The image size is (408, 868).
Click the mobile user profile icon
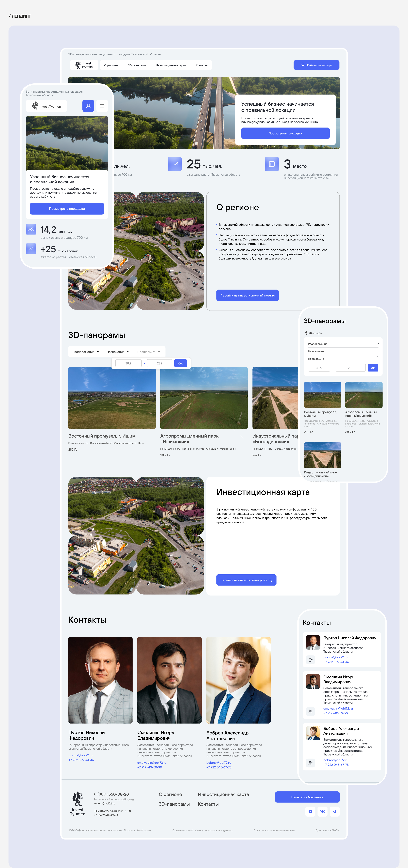tap(88, 106)
